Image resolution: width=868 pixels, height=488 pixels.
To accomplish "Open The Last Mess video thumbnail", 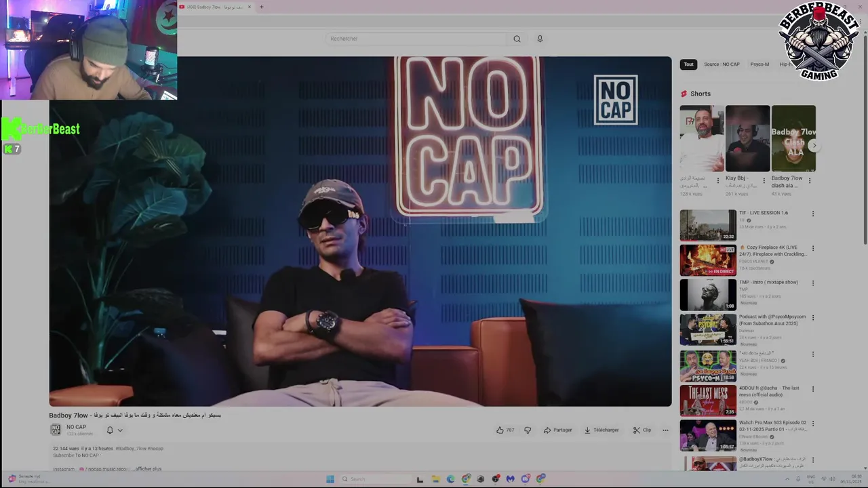I will pyautogui.click(x=708, y=400).
